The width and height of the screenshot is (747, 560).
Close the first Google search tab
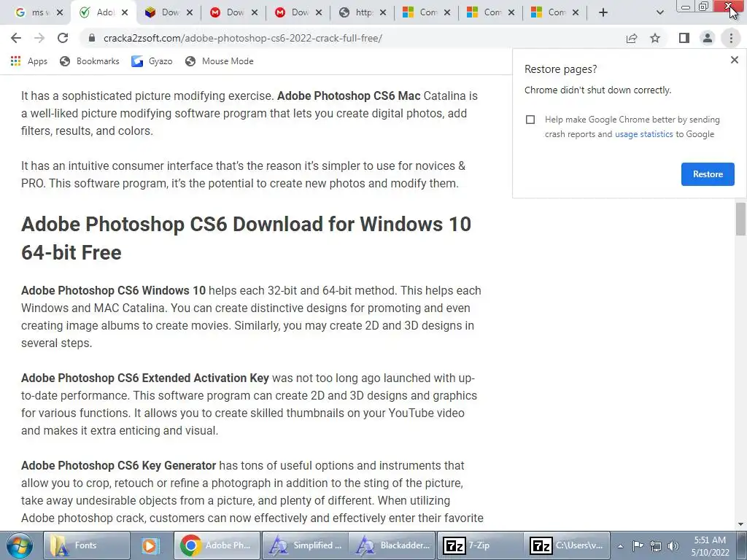pos(60,12)
